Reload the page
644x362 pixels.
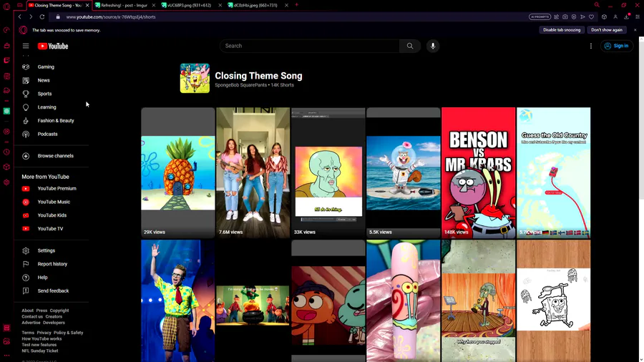click(42, 17)
